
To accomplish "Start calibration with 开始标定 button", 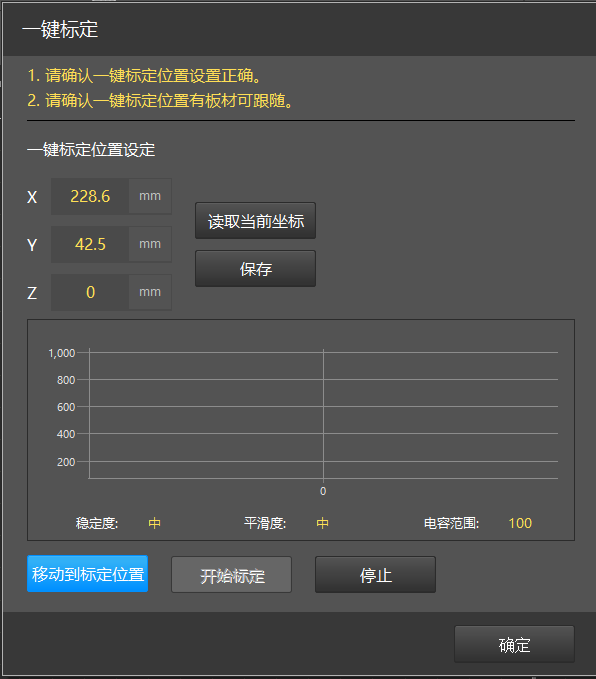I will point(231,575).
